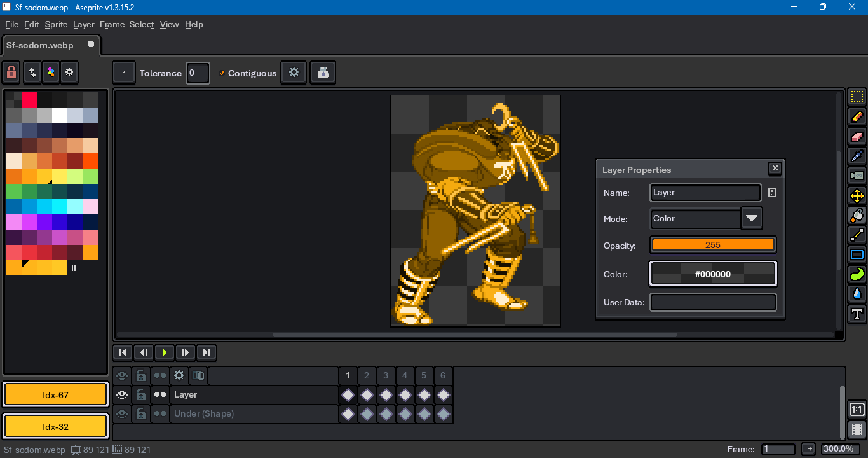The width and height of the screenshot is (868, 458).
Task: Select the Rectangle shape tool
Action: [x=857, y=254]
